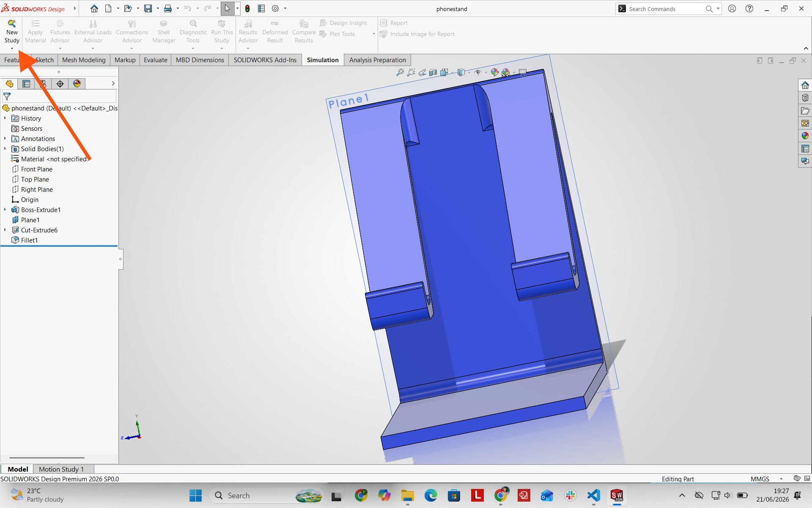The image size is (812, 508).
Task: Open the Save dropdown arrow
Action: click(x=158, y=8)
